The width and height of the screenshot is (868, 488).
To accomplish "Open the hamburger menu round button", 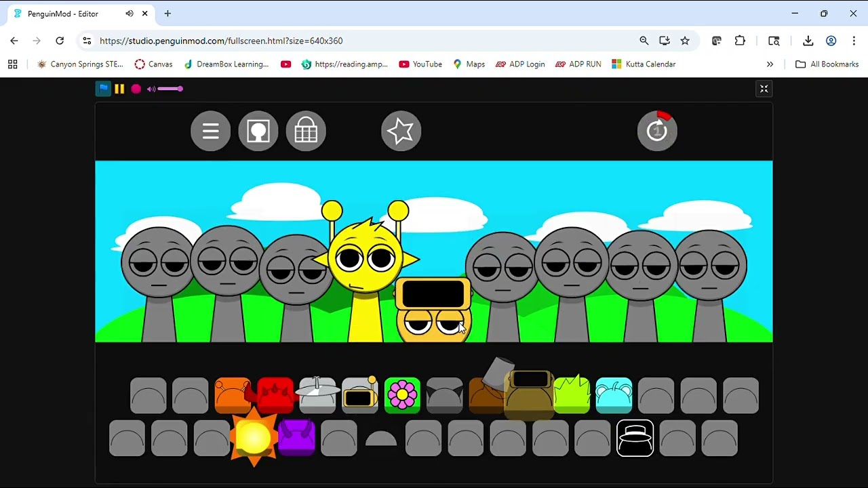I will click(x=211, y=131).
